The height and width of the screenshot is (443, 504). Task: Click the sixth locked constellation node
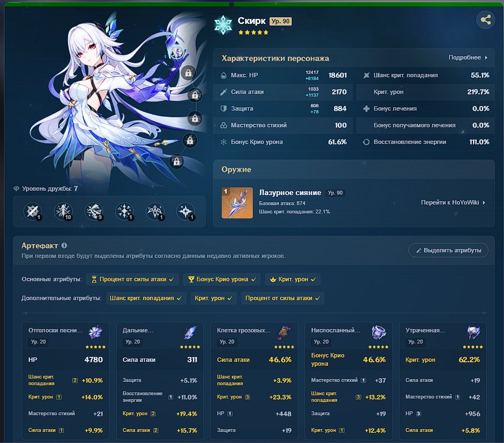(x=177, y=161)
